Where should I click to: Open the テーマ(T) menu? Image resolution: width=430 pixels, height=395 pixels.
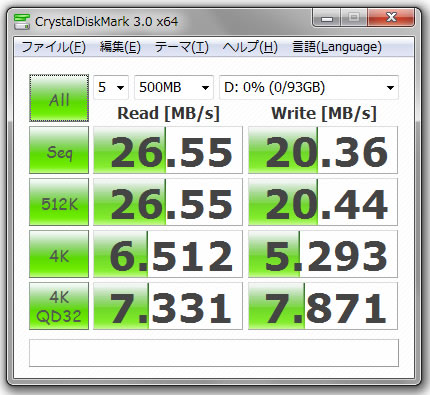182,47
